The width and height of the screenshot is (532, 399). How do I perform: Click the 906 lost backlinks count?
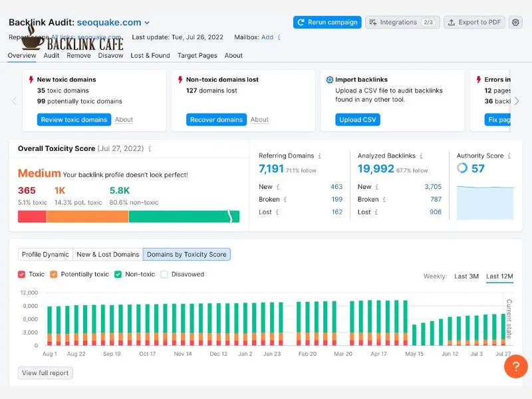click(436, 212)
